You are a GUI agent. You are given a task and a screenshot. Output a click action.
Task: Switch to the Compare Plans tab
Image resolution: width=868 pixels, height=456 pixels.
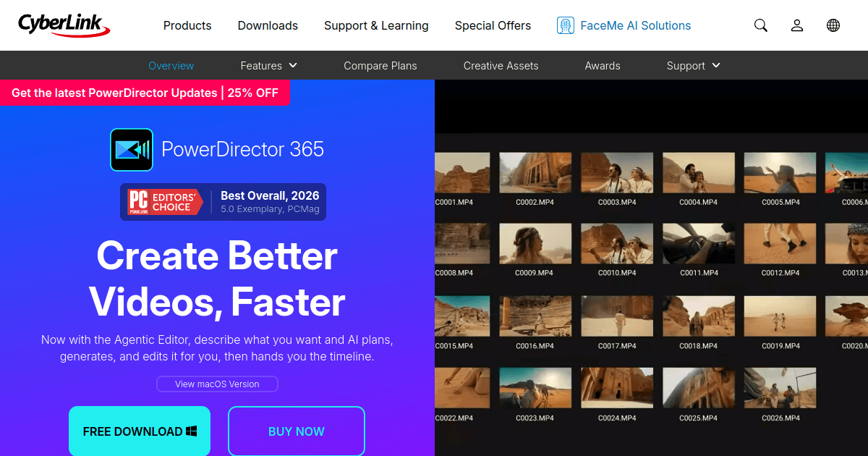[380, 65]
